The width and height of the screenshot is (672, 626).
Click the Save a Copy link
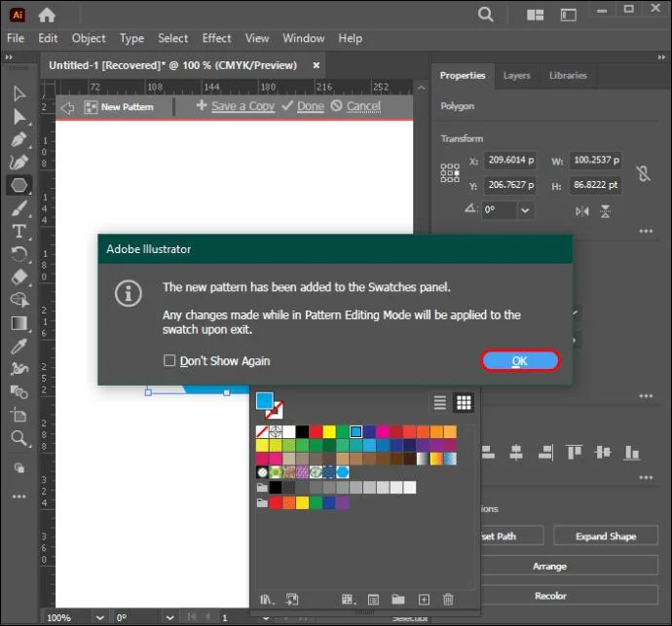coord(243,106)
